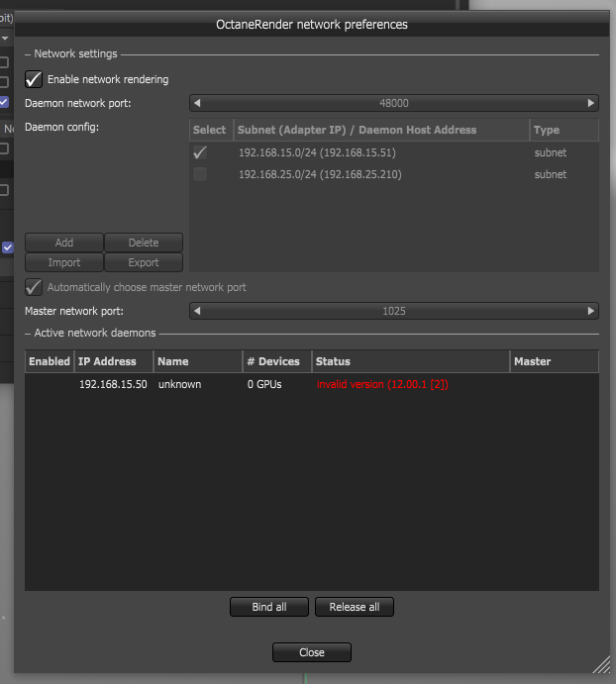
Task: Click the 'subnet' type of 192.168.15.0/24 row
Action: [551, 152]
